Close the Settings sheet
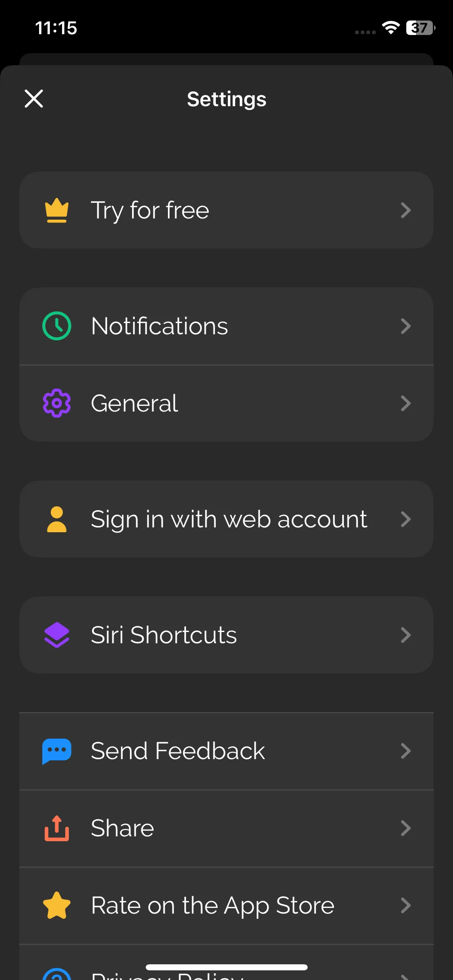This screenshot has width=453, height=980. [x=34, y=99]
